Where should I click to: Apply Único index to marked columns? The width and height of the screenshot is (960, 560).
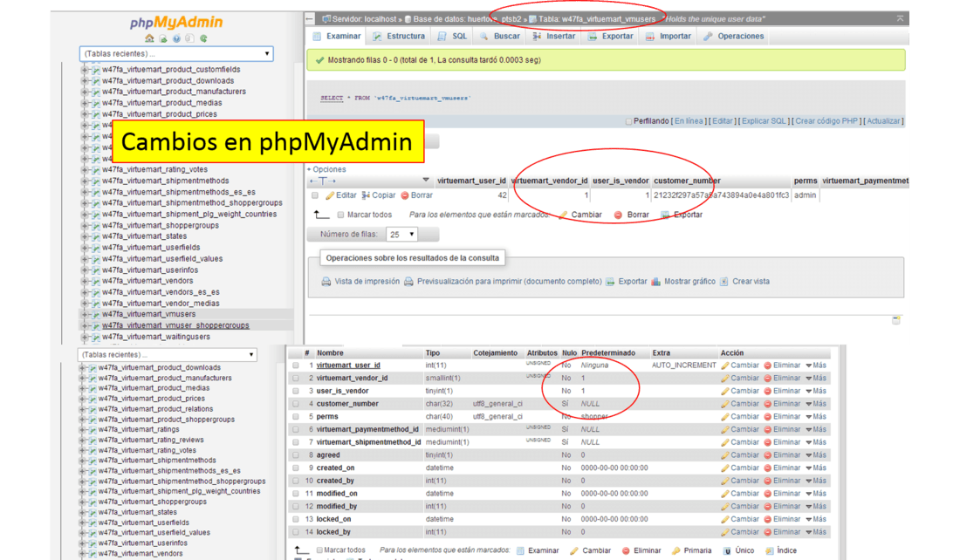coord(738,550)
